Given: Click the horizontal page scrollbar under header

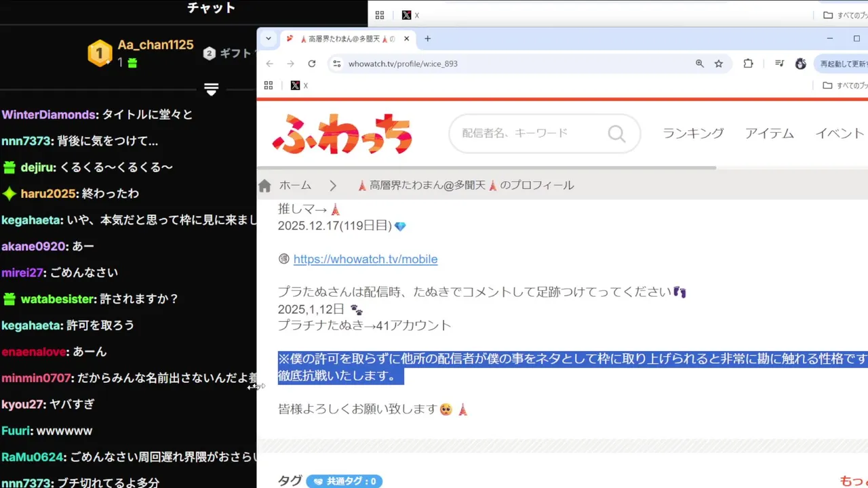Looking at the screenshot, I should 487,167.
